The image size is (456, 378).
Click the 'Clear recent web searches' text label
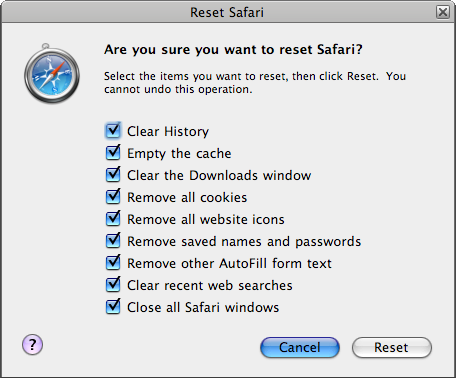pos(210,285)
